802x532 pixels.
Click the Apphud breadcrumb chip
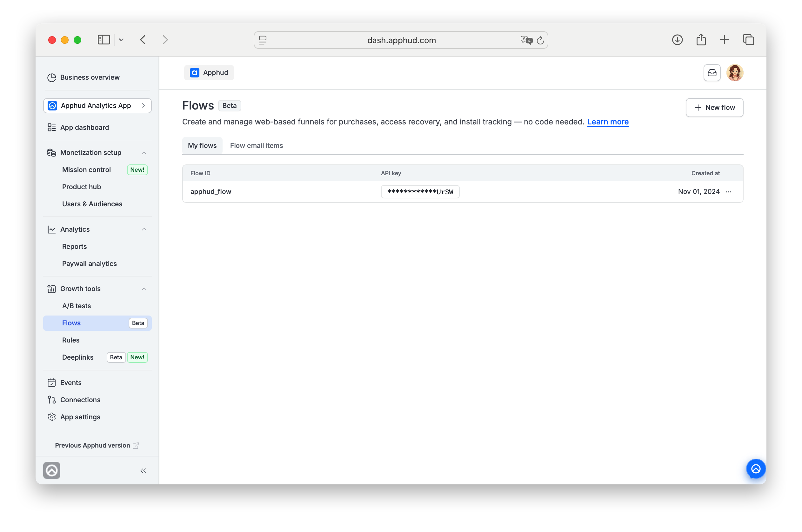[x=209, y=73]
